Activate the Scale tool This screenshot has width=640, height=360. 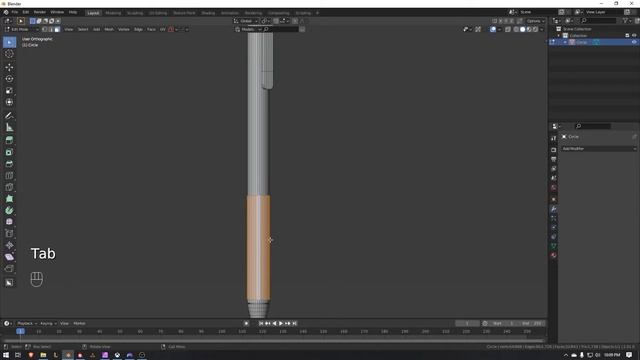coord(9,91)
